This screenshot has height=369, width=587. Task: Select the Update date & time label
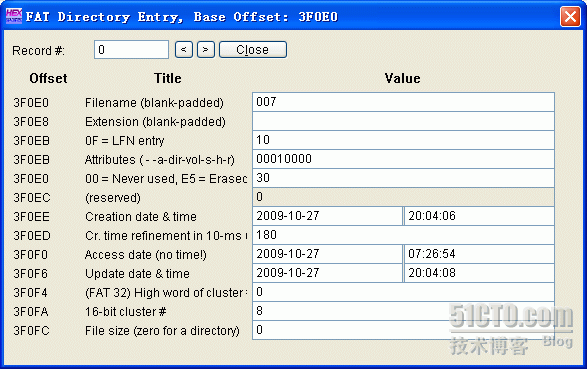point(137,274)
